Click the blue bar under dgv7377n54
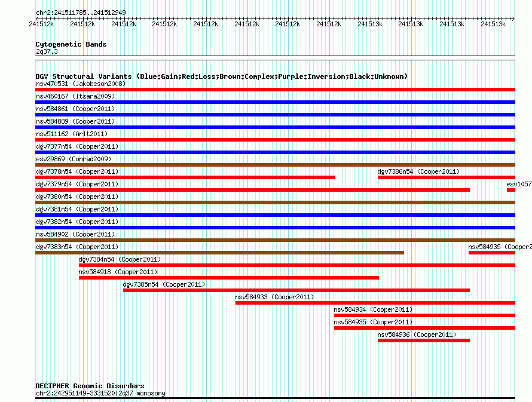Viewport: 532px width, 402px height. [275, 152]
